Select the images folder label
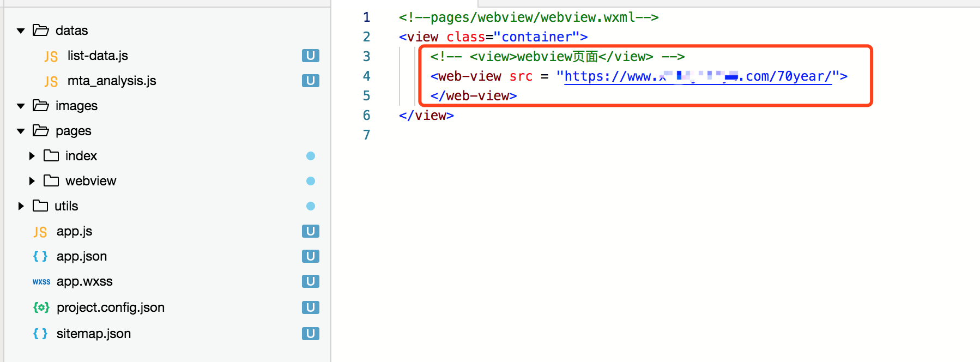Screen dimensions: 980x362 (76, 106)
